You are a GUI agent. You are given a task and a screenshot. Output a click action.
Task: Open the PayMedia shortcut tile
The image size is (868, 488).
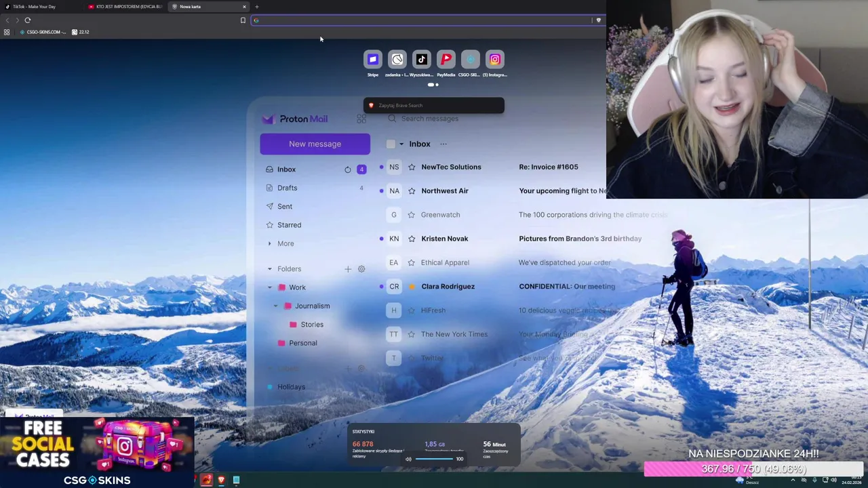pyautogui.click(x=446, y=60)
